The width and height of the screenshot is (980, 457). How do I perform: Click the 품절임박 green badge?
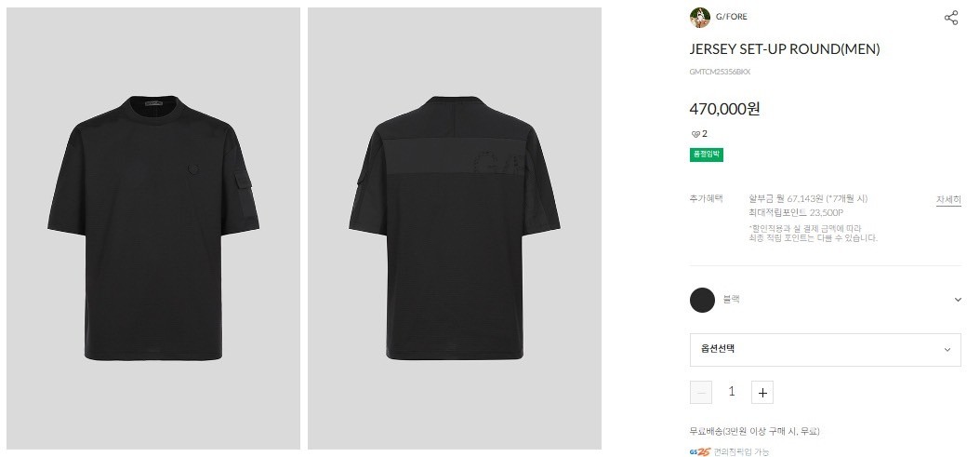point(707,155)
